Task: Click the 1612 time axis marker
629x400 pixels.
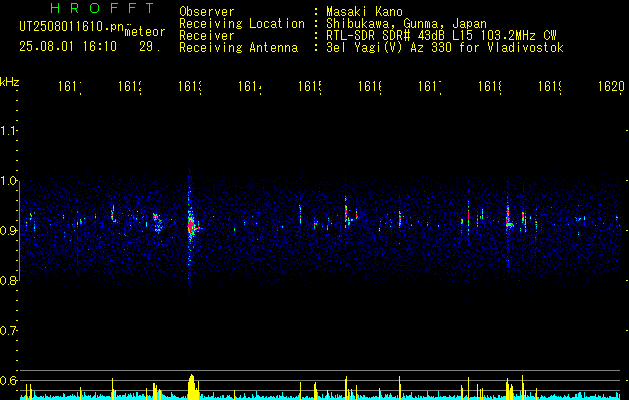Action: pyautogui.click(x=130, y=87)
